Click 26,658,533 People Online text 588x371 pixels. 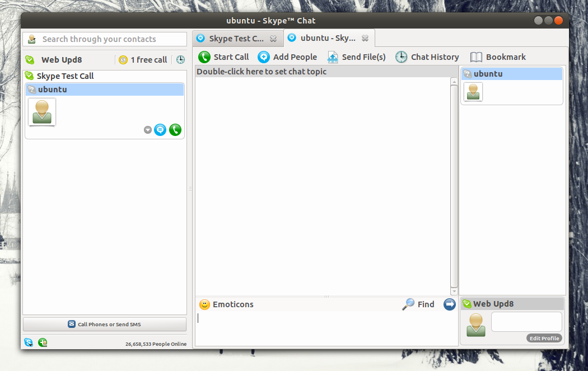click(156, 344)
